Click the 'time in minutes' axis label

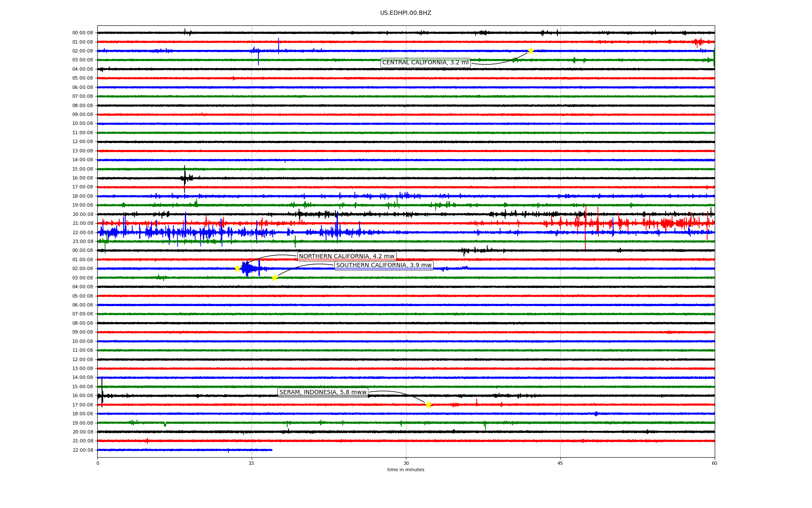click(406, 469)
